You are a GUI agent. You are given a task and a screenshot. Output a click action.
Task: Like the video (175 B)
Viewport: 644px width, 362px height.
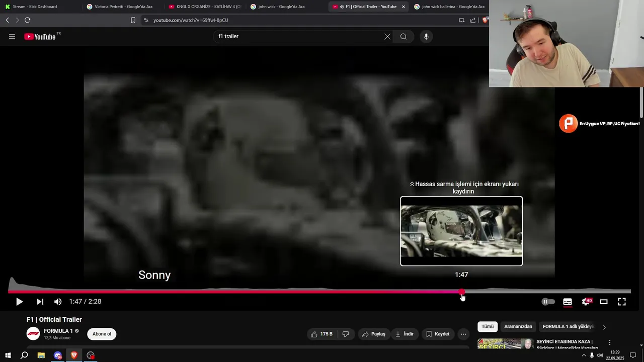[x=322, y=334]
